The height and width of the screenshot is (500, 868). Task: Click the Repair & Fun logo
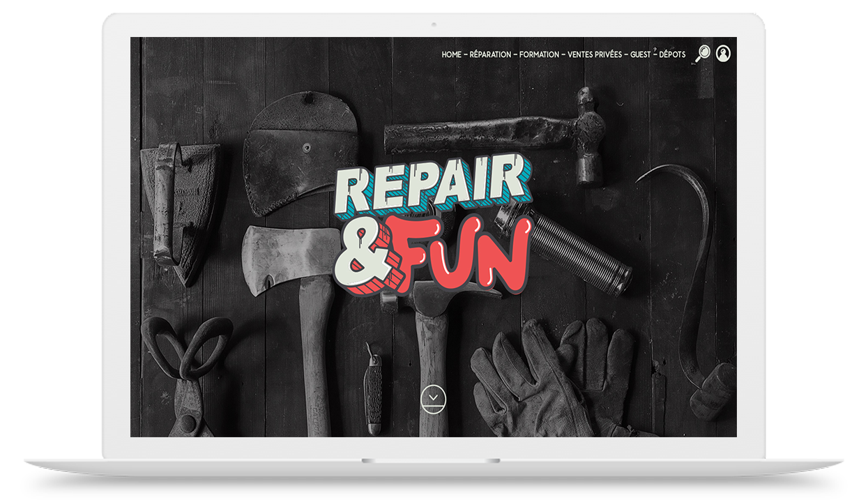(432, 227)
